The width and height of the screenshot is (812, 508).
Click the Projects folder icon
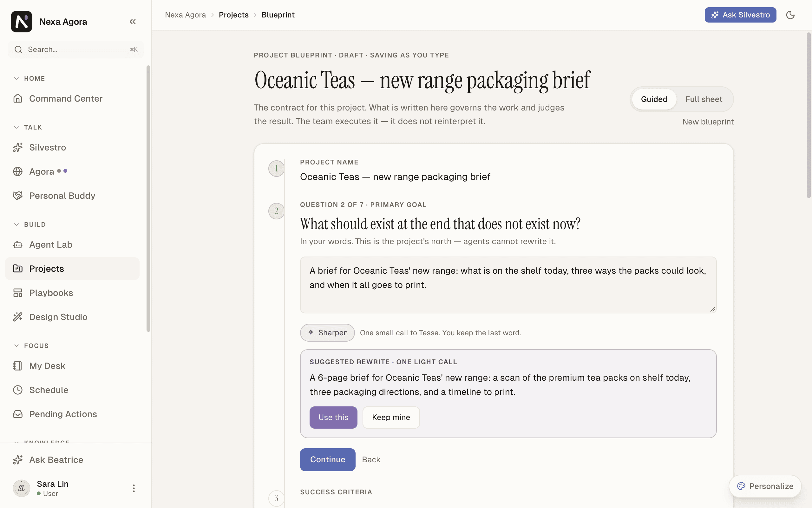[x=18, y=269]
